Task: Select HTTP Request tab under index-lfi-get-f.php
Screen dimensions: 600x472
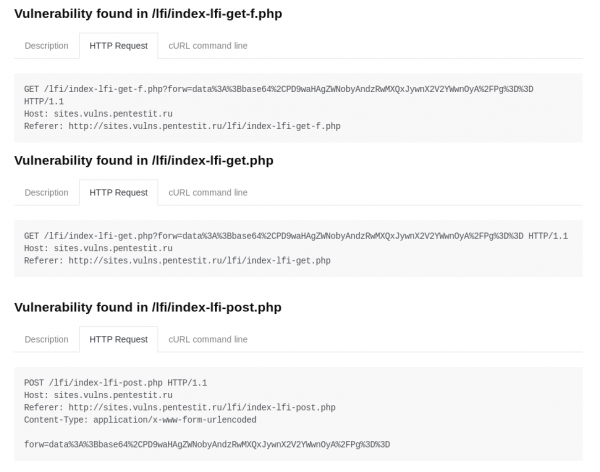Action: tap(118, 45)
